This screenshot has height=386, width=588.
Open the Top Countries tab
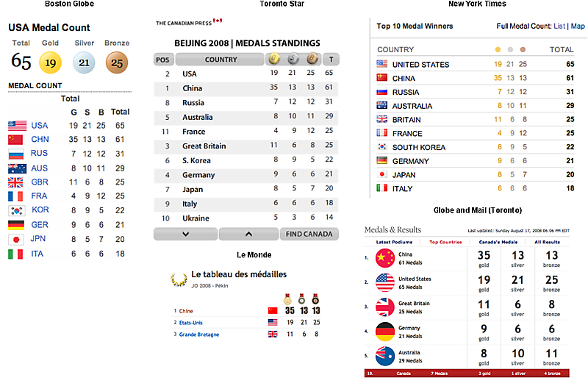(x=445, y=241)
